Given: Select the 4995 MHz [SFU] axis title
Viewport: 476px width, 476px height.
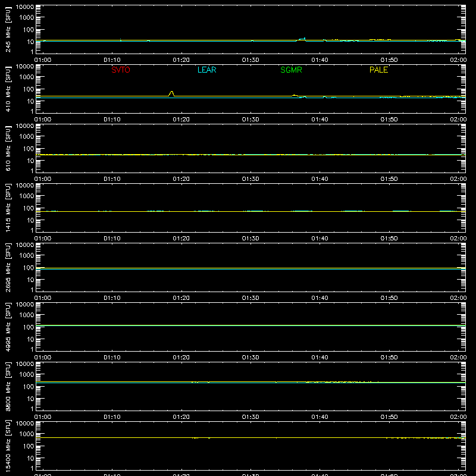Looking at the screenshot, I should (x=8, y=327).
